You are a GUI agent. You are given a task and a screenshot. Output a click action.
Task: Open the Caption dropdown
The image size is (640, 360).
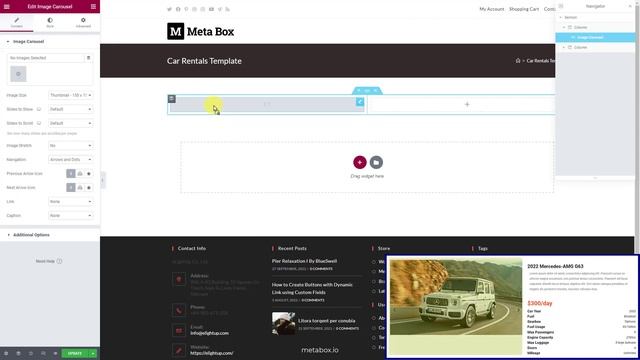click(71, 215)
